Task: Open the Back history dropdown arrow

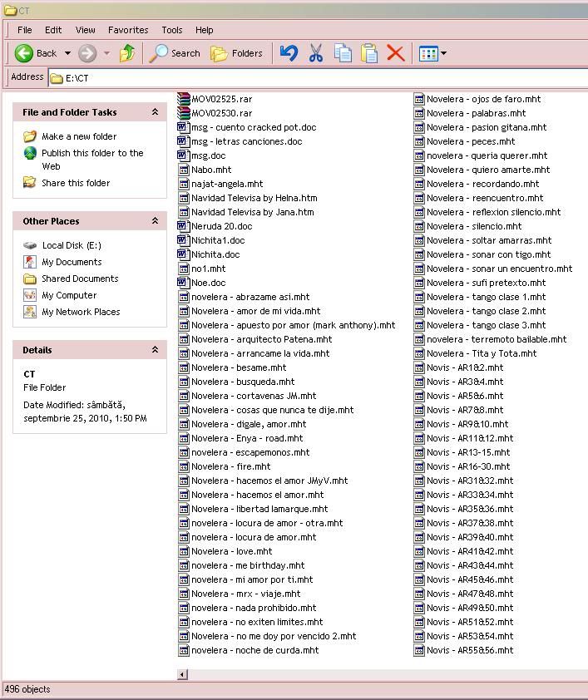Action: coord(67,53)
